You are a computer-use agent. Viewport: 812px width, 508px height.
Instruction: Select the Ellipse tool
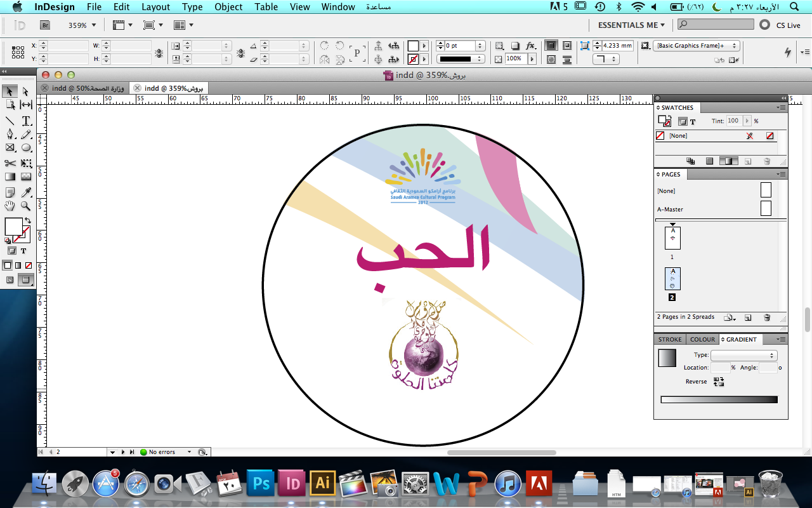click(26, 147)
